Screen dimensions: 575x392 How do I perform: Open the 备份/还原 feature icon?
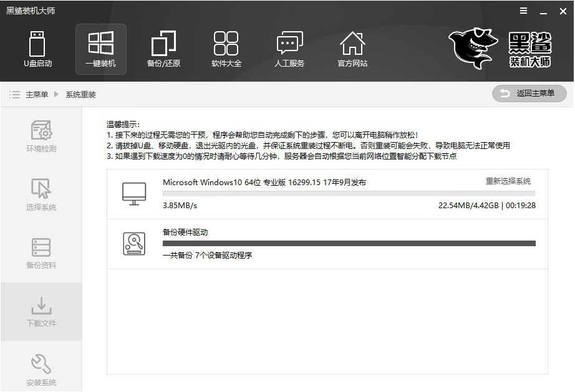(163, 49)
